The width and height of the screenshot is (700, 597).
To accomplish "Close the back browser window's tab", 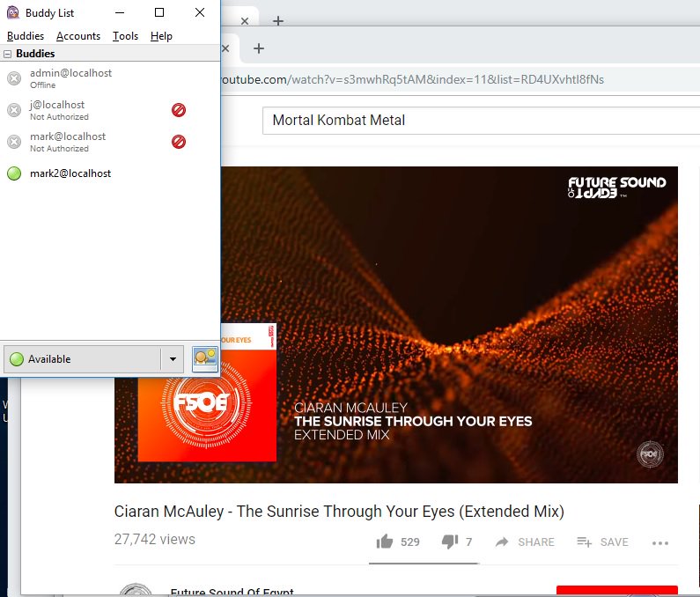I will tap(245, 20).
